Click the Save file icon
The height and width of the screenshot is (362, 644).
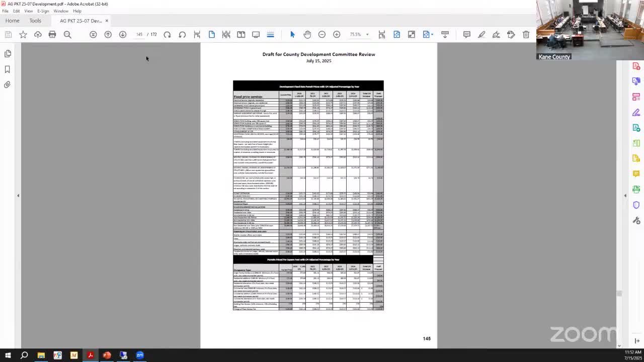(8, 34)
